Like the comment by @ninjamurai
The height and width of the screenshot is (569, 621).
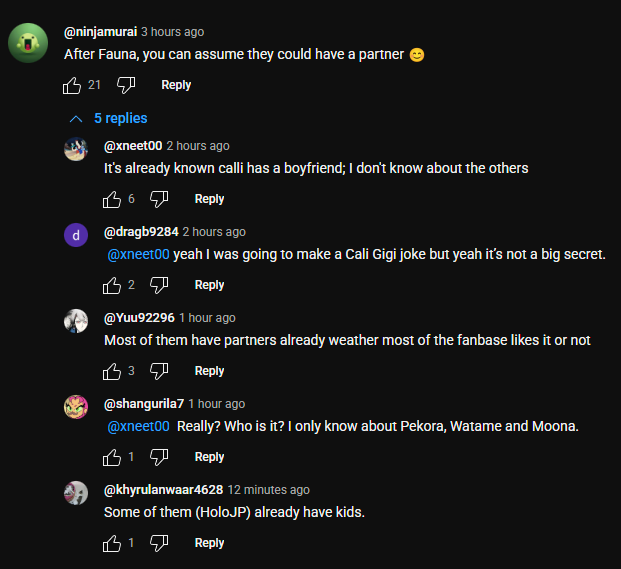point(72,85)
